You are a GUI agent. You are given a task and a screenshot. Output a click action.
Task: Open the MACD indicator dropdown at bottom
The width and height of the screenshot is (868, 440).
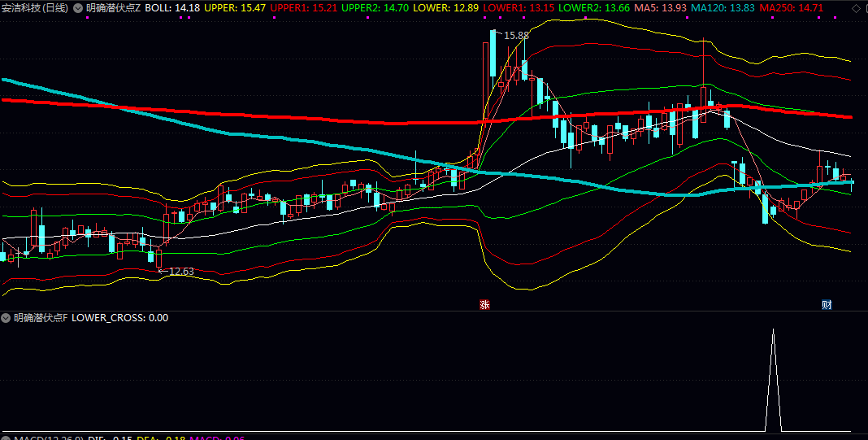pyautogui.click(x=6, y=438)
